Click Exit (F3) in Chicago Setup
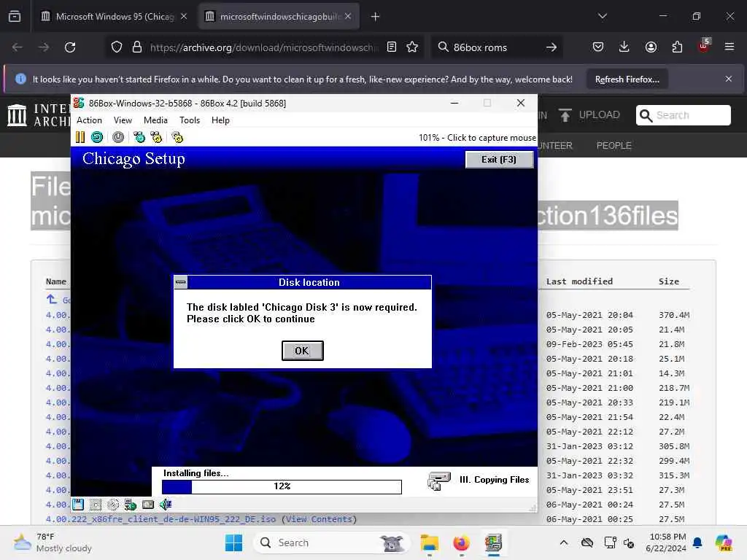The image size is (747, 560). [499, 160]
